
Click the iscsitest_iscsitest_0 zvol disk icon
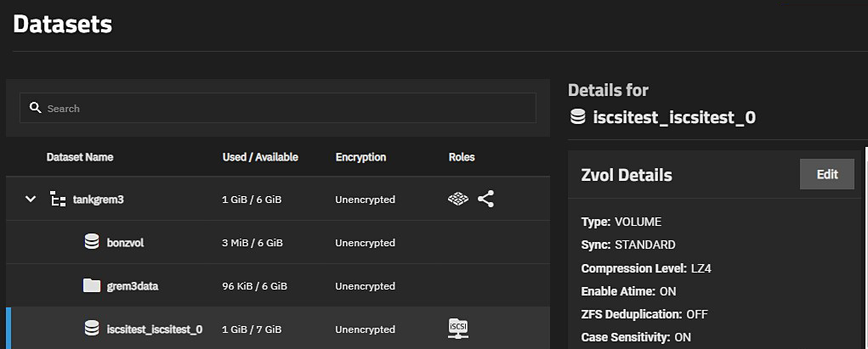point(92,328)
